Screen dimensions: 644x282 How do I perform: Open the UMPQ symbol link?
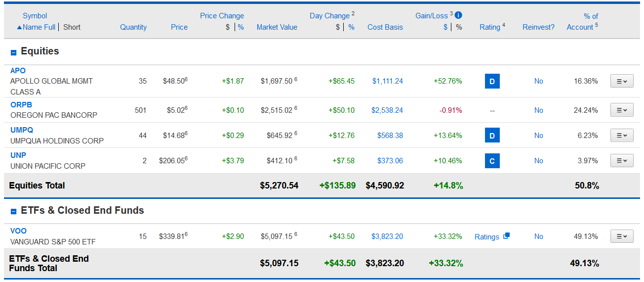22,130
